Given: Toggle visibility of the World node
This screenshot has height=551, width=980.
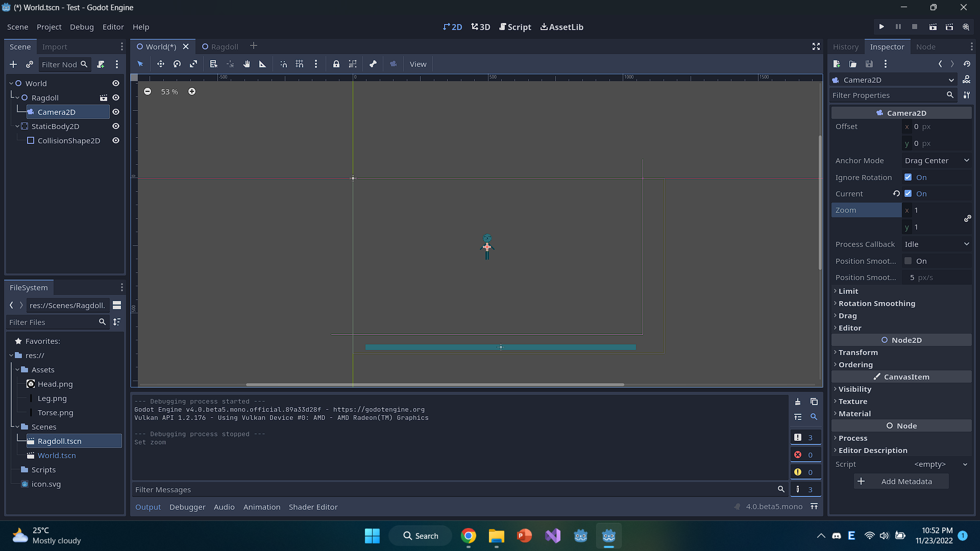Looking at the screenshot, I should coord(116,84).
